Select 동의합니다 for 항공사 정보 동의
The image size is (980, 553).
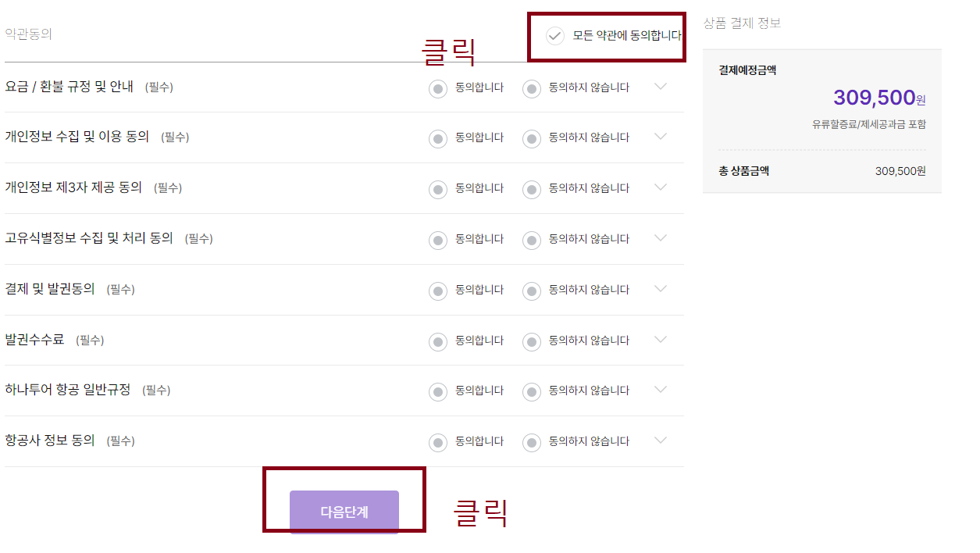click(x=438, y=441)
